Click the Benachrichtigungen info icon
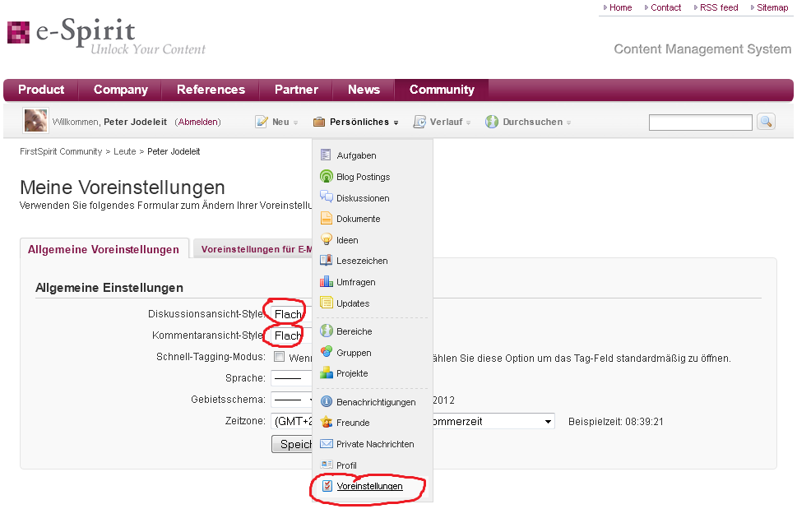The image size is (797, 532). pyautogui.click(x=326, y=401)
